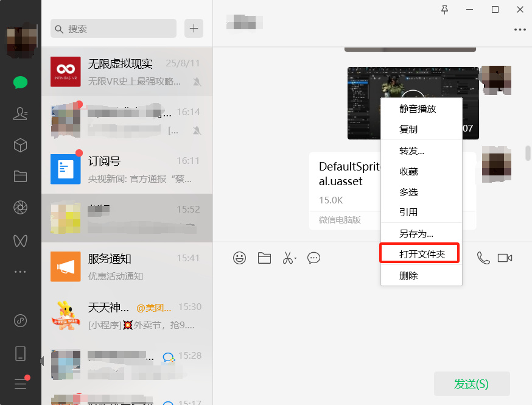Open the emoji picker

pyautogui.click(x=239, y=258)
